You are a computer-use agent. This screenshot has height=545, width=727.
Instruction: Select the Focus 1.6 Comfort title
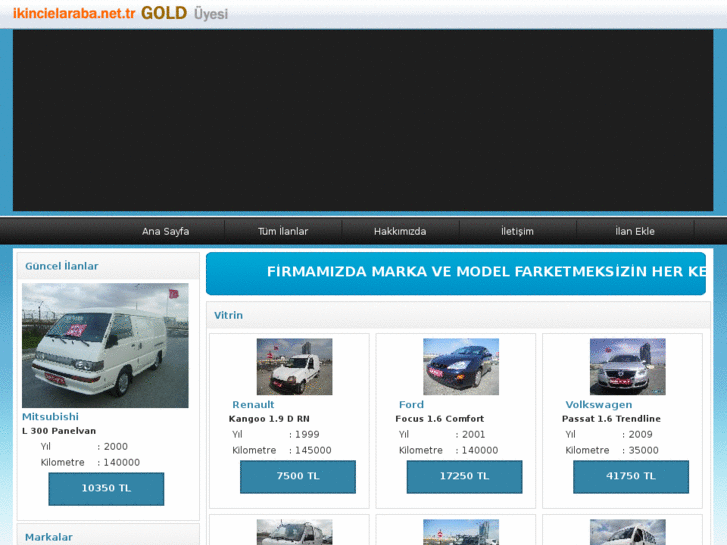tap(440, 419)
